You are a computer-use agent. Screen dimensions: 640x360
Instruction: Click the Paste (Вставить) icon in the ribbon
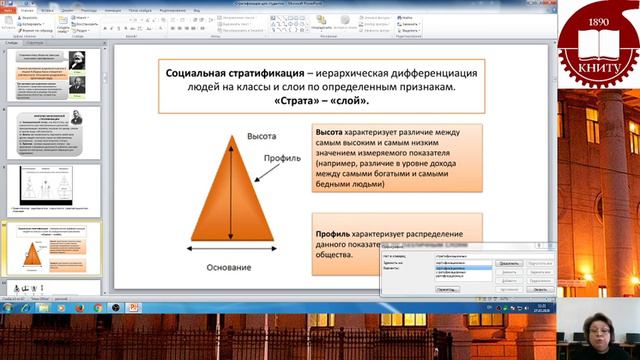coord(8,21)
